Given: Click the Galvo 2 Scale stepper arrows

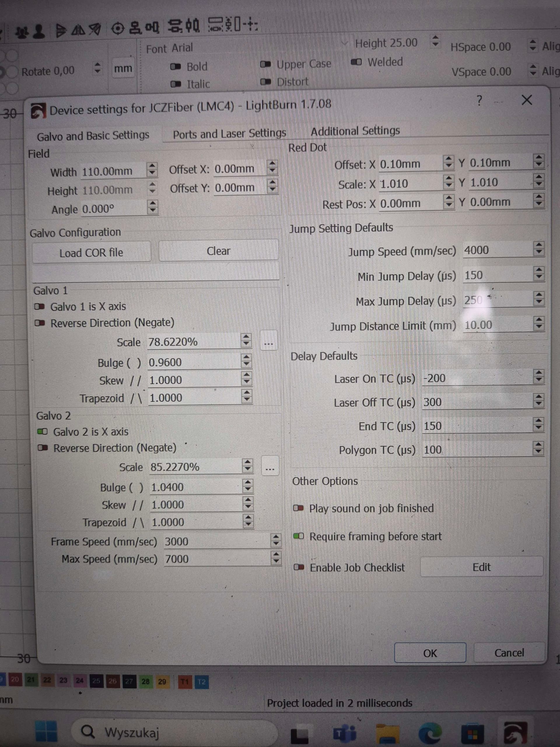Looking at the screenshot, I should [x=247, y=465].
